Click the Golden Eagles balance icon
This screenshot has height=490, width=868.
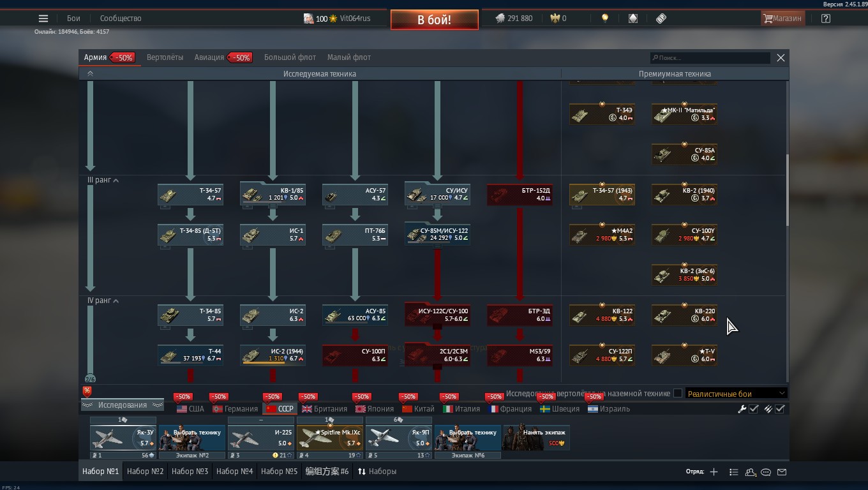pyautogui.click(x=555, y=19)
